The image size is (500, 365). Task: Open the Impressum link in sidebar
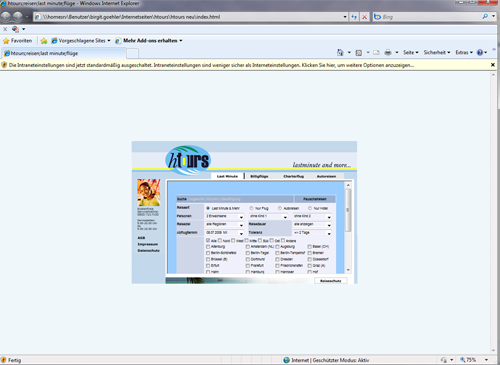(x=148, y=244)
